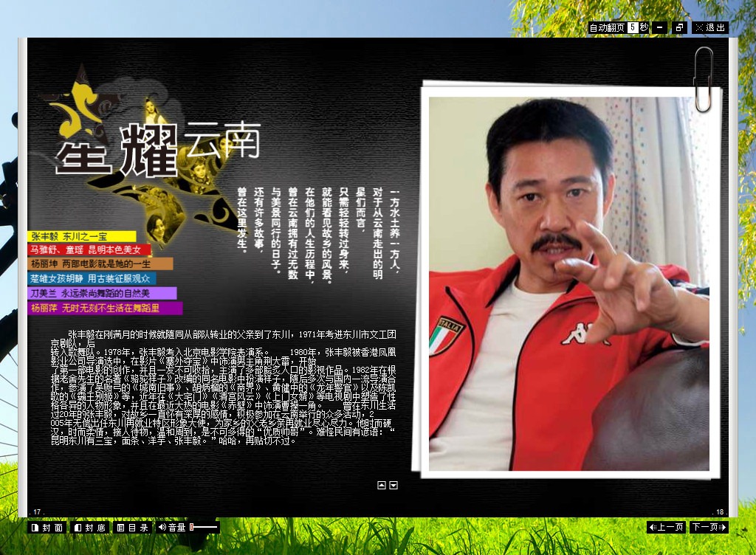Click the 张丰毅 biography paragraph

223,387
